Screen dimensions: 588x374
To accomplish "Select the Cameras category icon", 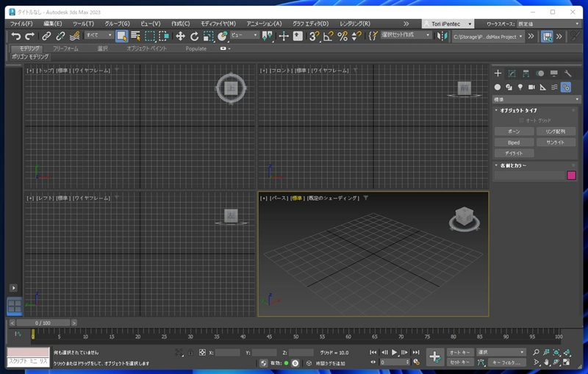I will tap(531, 87).
